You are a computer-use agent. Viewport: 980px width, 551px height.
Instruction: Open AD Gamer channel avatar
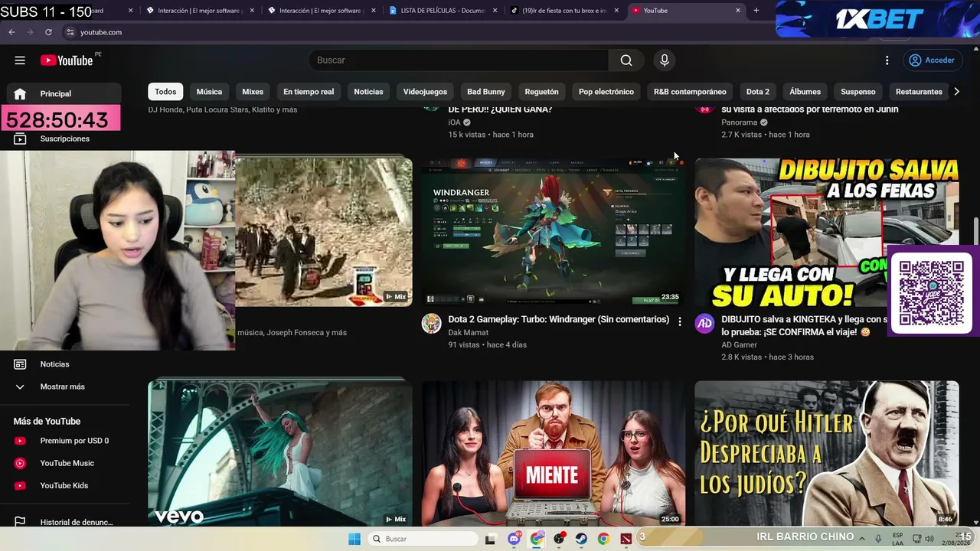point(704,323)
